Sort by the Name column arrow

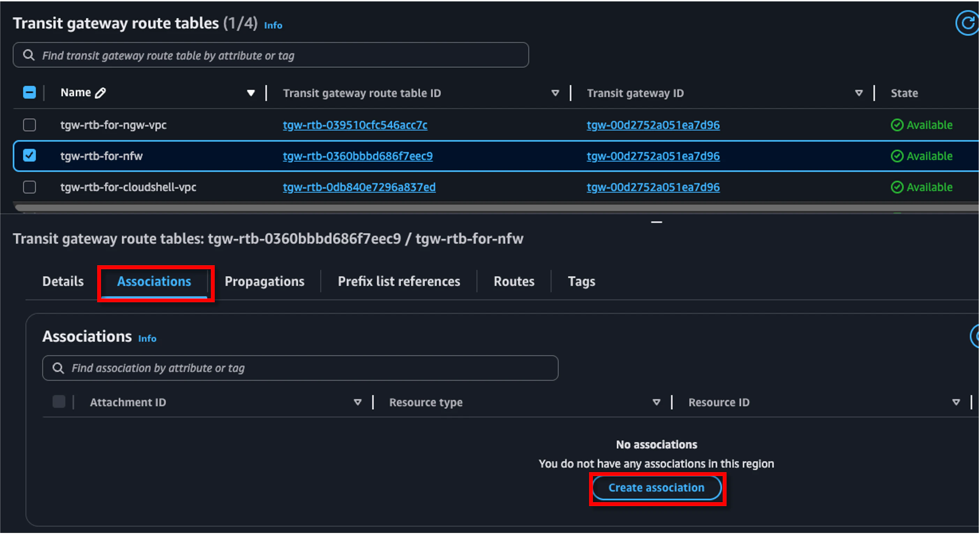[251, 93]
